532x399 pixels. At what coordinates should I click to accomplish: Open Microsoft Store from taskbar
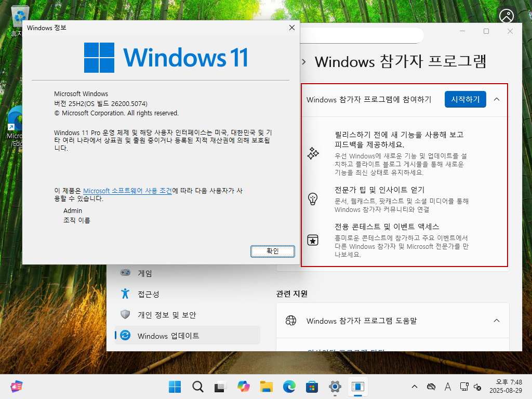[x=312, y=387]
